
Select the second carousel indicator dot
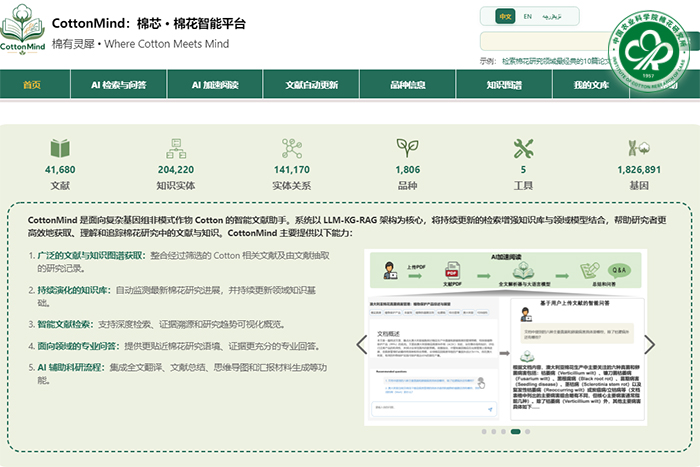[494, 431]
